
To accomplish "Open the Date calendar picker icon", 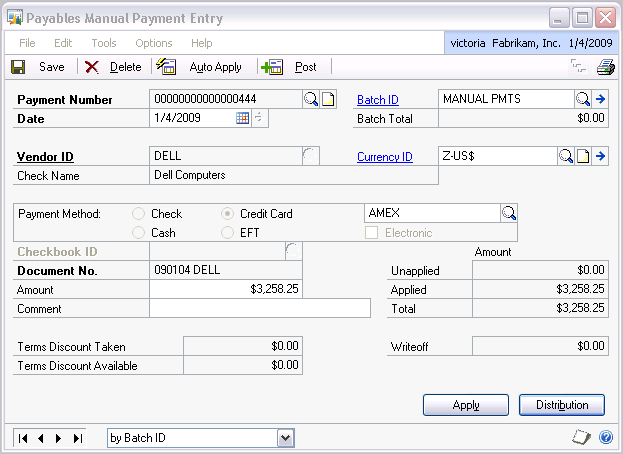I will [242, 118].
